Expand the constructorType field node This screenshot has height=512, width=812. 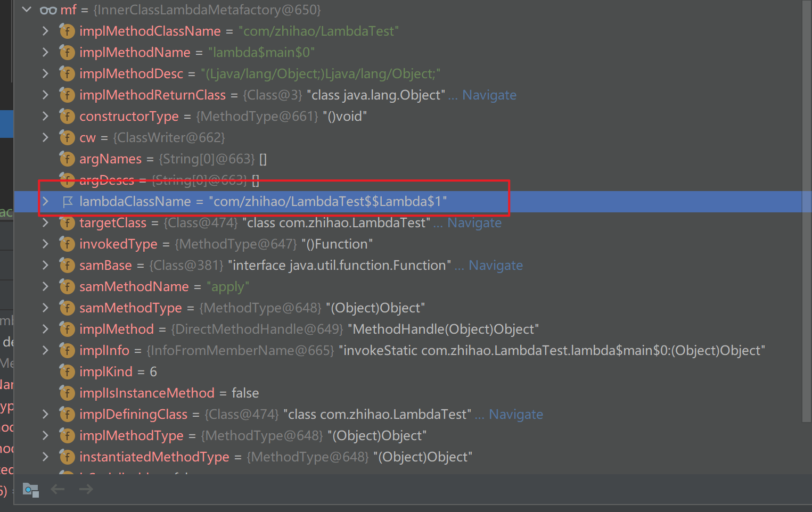pyautogui.click(x=46, y=117)
